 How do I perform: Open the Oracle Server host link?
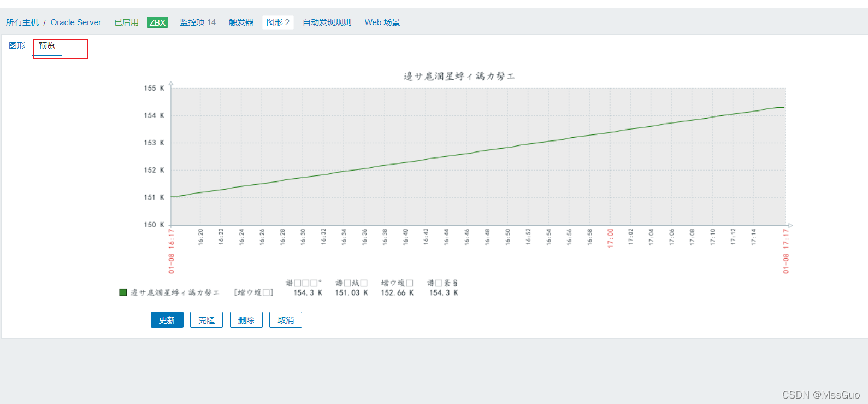(x=76, y=22)
